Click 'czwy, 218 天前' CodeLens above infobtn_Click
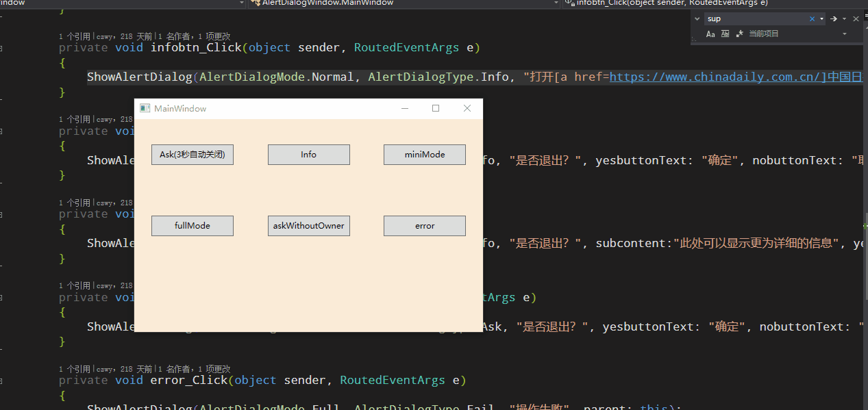 (x=123, y=36)
